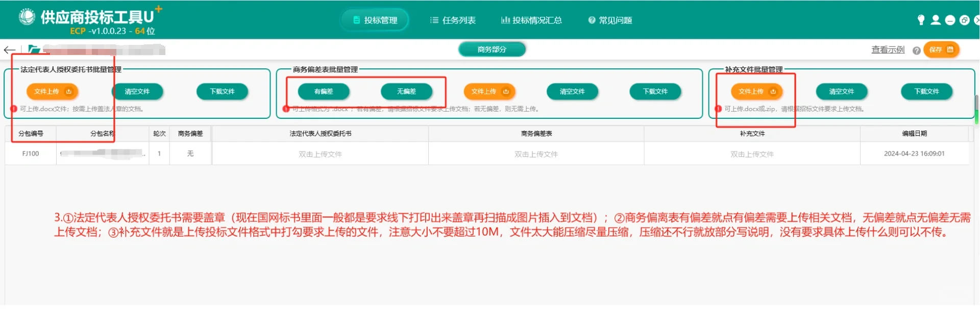The height and width of the screenshot is (309, 980).
Task: Select the 商务部分 tab pill
Action: pyautogui.click(x=492, y=49)
